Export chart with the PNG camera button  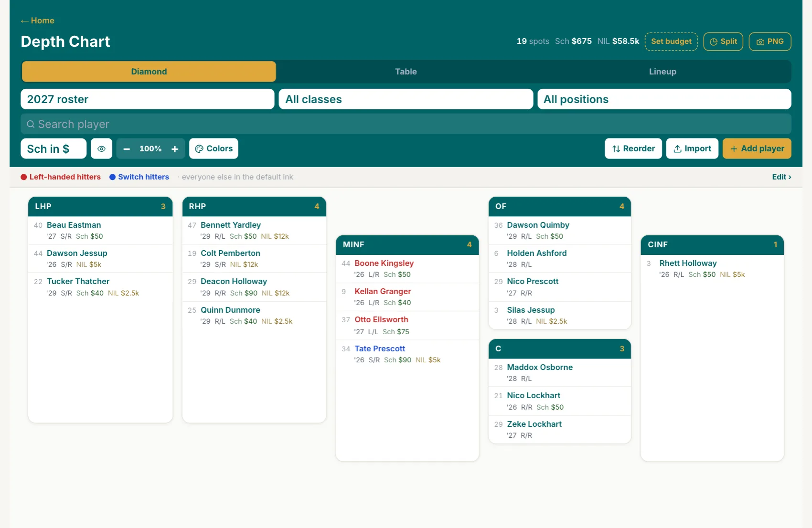770,42
